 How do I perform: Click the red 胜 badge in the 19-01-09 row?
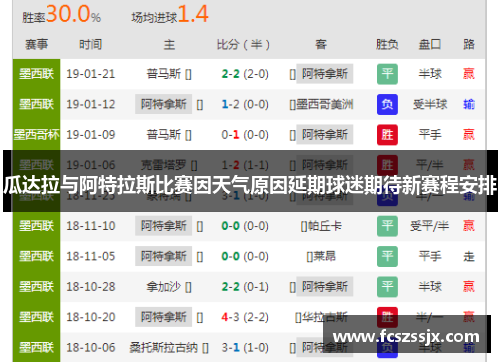tap(387, 135)
